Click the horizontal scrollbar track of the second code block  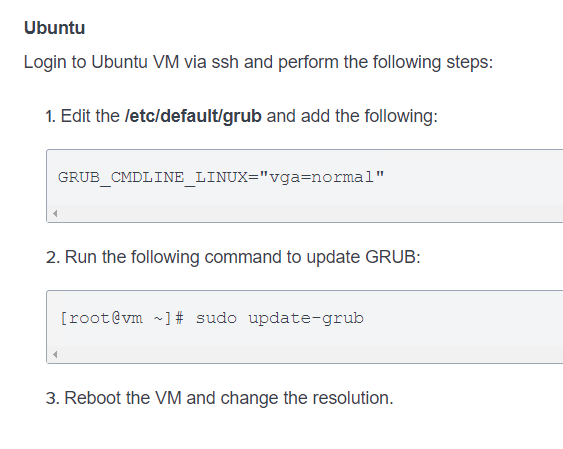(x=311, y=355)
